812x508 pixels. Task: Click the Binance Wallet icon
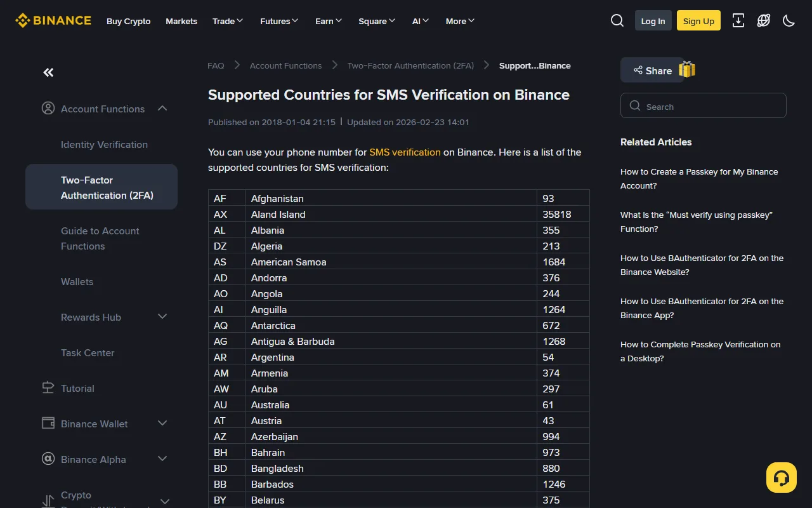48,423
